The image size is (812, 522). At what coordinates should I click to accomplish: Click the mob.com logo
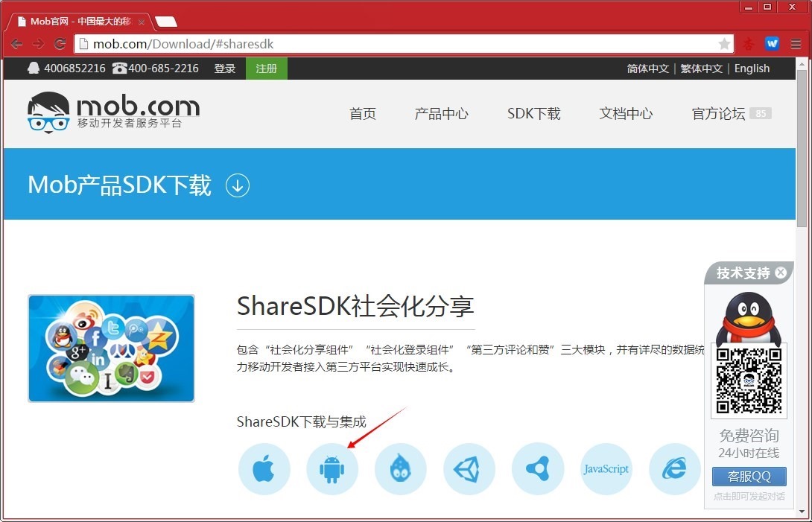click(113, 112)
